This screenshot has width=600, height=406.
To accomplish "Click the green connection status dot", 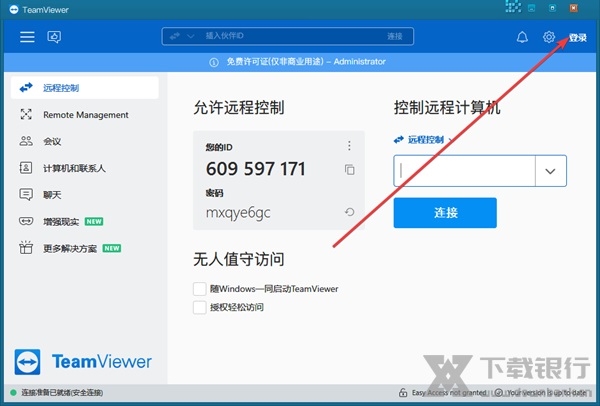I will (13, 393).
